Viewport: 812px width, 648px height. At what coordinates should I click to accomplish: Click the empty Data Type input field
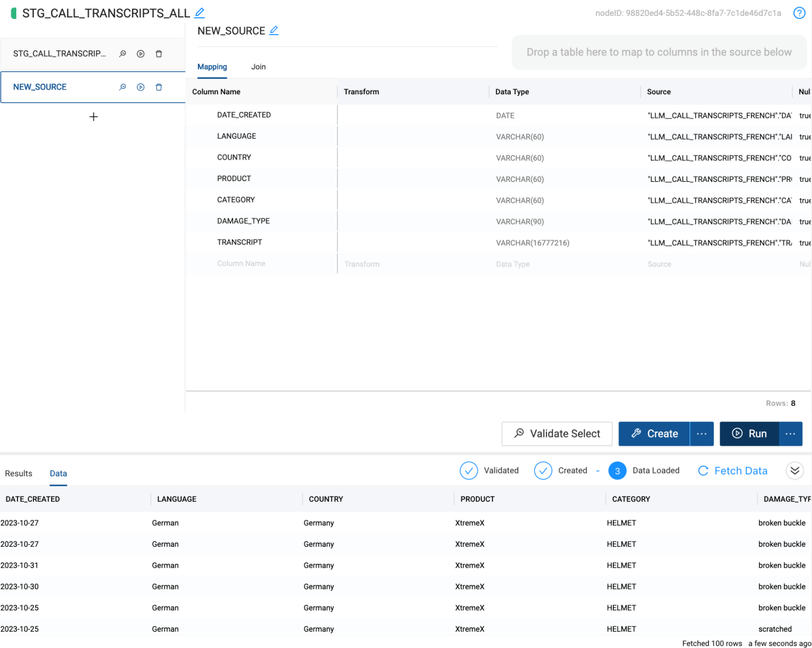coord(565,264)
